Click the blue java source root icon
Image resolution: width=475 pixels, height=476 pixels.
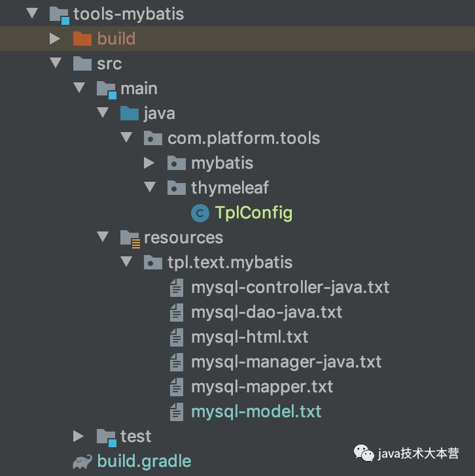click(x=130, y=114)
